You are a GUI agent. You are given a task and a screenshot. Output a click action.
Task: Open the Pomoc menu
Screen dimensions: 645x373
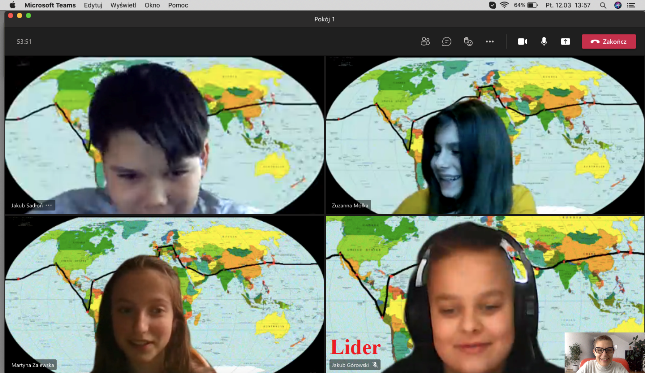click(x=178, y=5)
